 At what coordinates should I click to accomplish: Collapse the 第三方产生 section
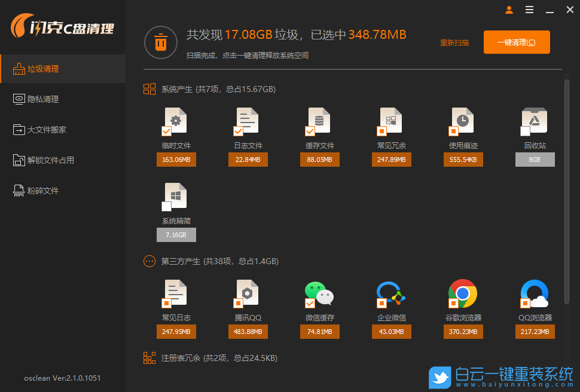(149, 261)
